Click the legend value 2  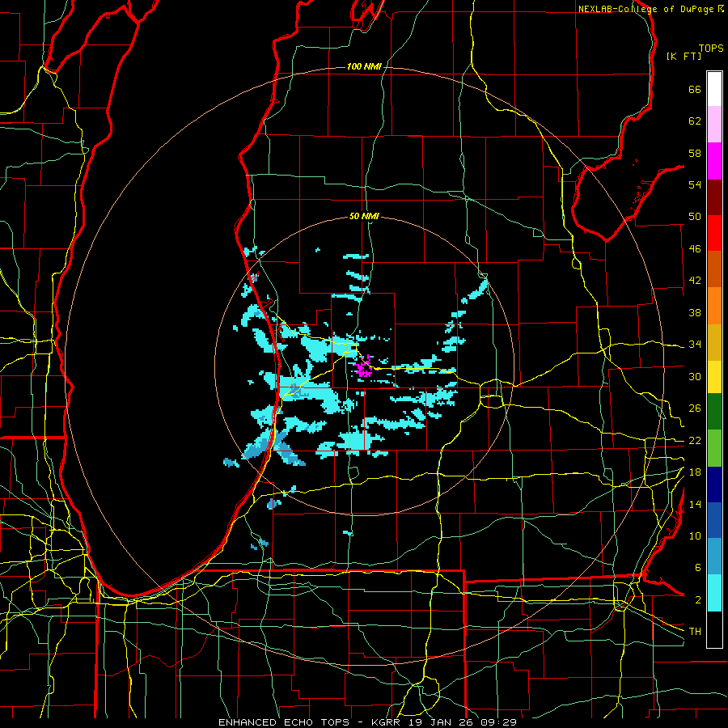[x=698, y=600]
